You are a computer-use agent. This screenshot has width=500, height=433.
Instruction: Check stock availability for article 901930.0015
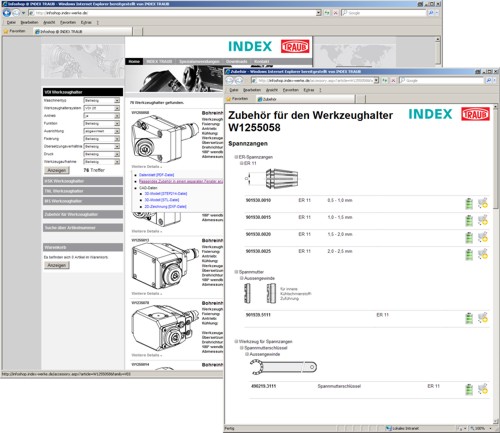coord(469,220)
